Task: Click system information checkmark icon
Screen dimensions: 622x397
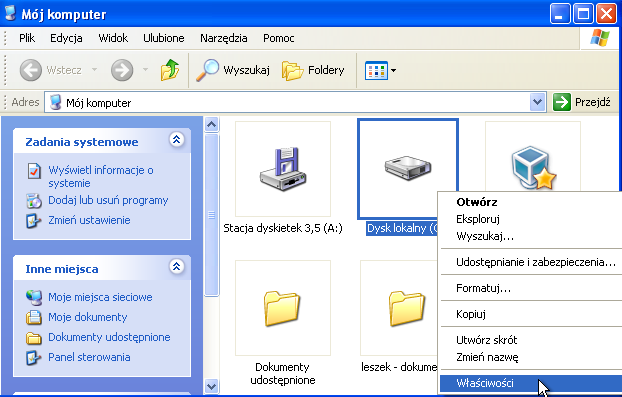Action: (34, 171)
